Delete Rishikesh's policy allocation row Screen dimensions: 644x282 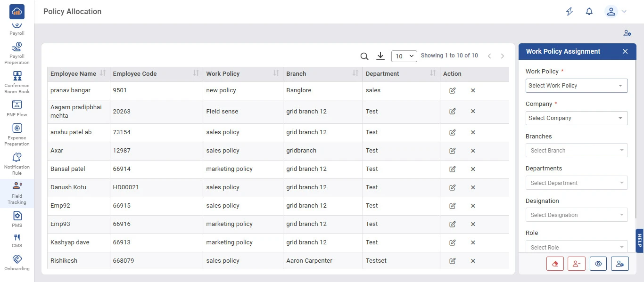click(x=473, y=261)
